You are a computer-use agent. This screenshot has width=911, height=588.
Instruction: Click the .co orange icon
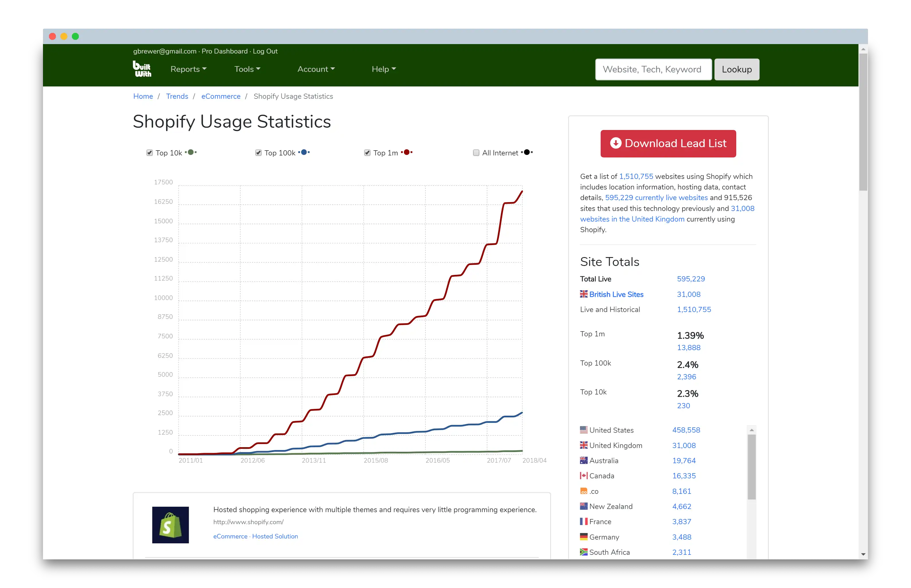[583, 491]
